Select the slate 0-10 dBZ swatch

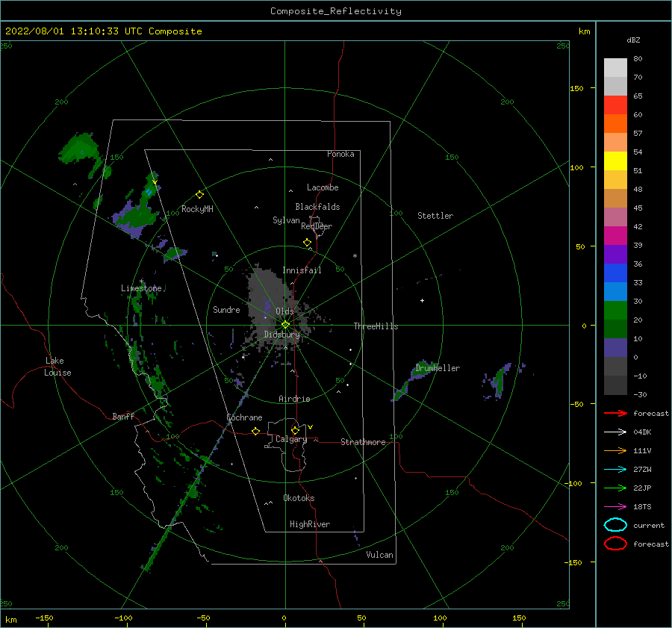[615, 348]
